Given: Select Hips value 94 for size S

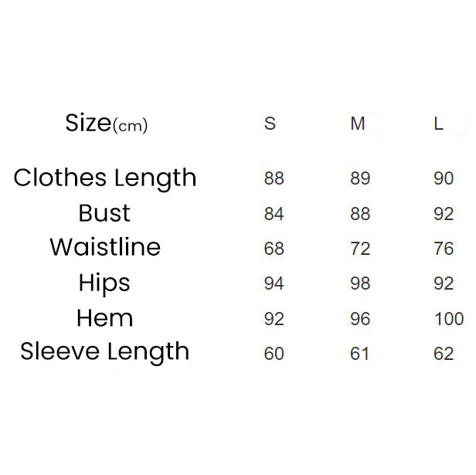Looking at the screenshot, I should pos(274,283).
